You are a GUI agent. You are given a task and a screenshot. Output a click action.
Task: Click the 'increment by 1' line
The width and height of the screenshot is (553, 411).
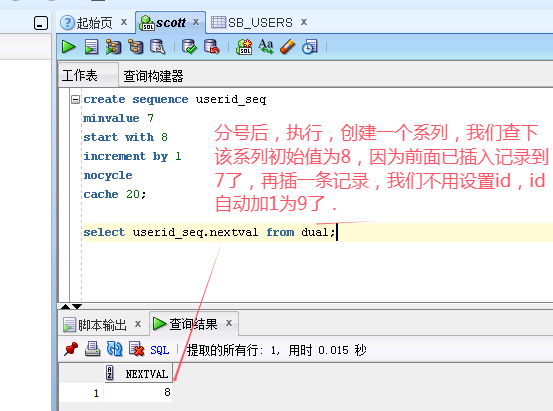[x=132, y=156]
